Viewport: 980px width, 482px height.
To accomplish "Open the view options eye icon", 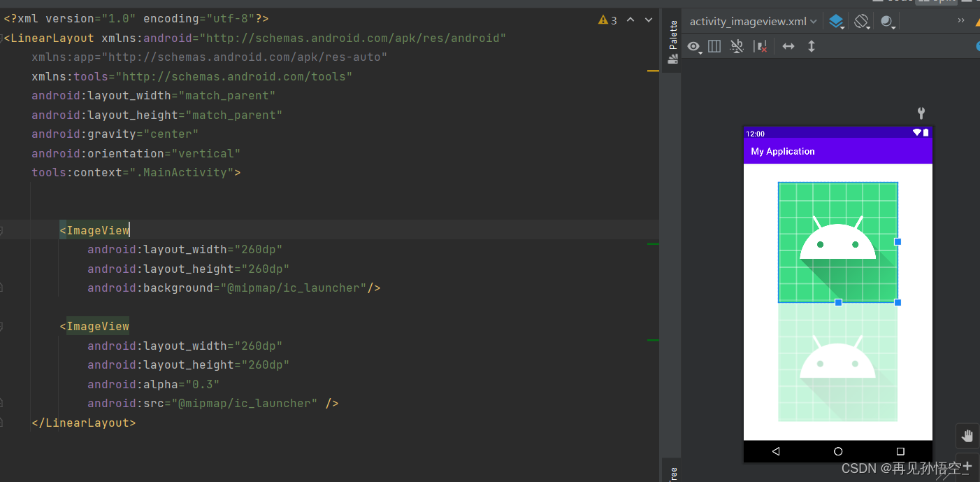I will click(x=693, y=46).
